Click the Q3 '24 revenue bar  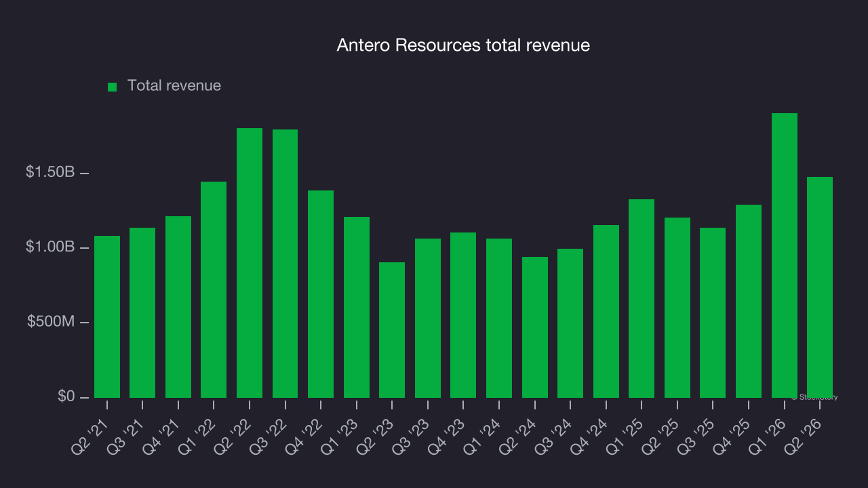[x=570, y=323]
